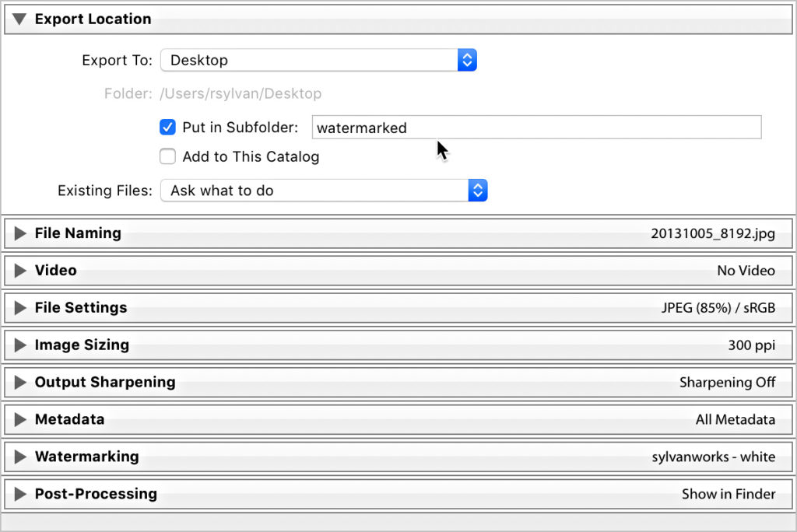Open the Export To dropdown

pos(318,60)
